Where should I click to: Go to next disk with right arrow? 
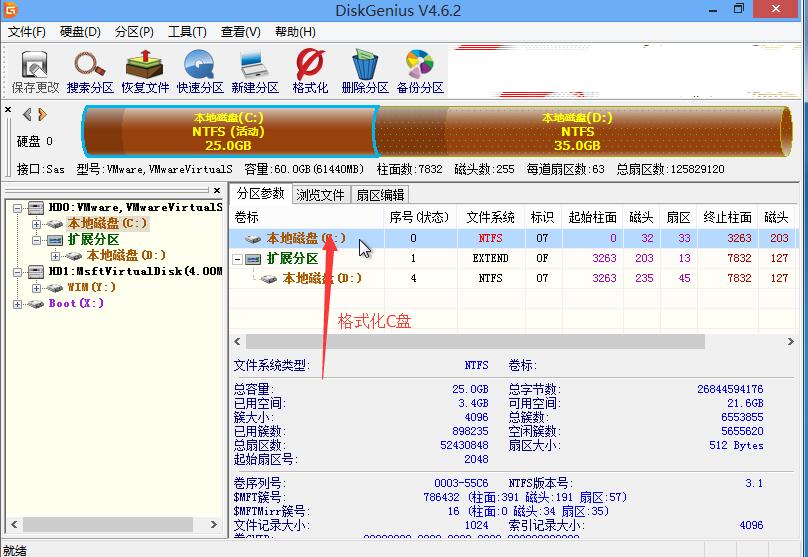[x=42, y=114]
